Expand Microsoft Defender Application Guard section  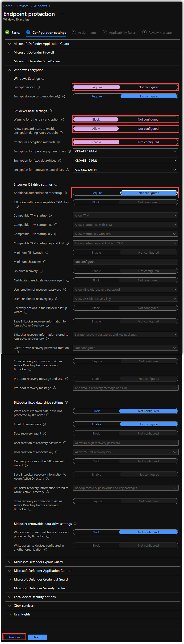[x=93, y=44]
